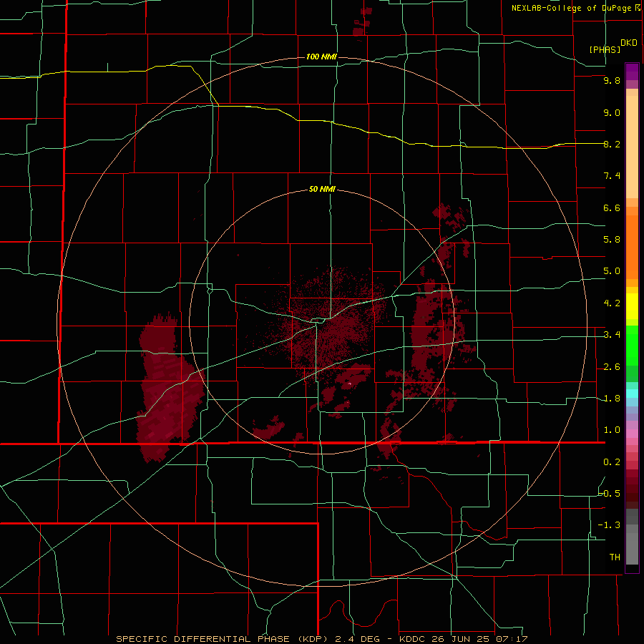Viewport: 644px width, 644px height.
Task: Click the 2.6 scale value
Action: tap(612, 367)
